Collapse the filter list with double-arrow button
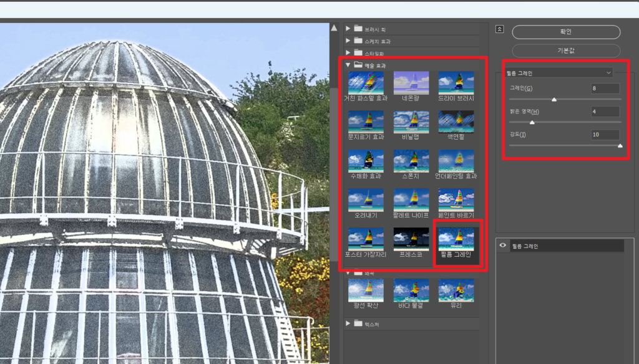Image resolution: width=639 pixels, height=364 pixels. [x=500, y=29]
